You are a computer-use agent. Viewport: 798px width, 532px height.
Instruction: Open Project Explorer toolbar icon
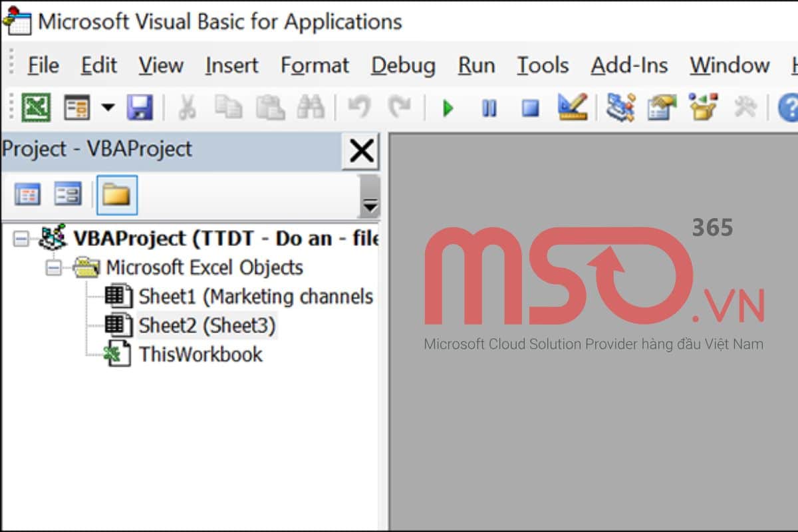pyautogui.click(x=620, y=106)
